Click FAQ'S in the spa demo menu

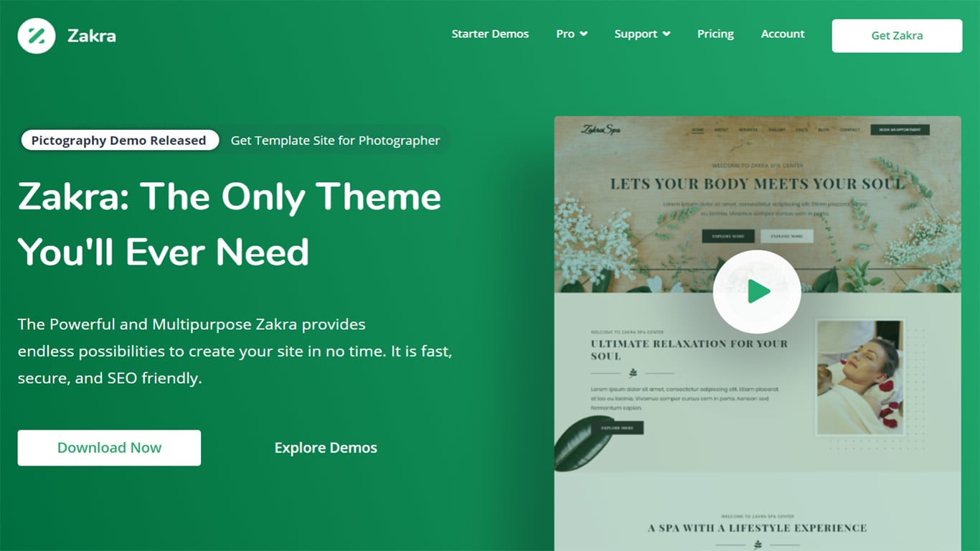click(x=799, y=129)
